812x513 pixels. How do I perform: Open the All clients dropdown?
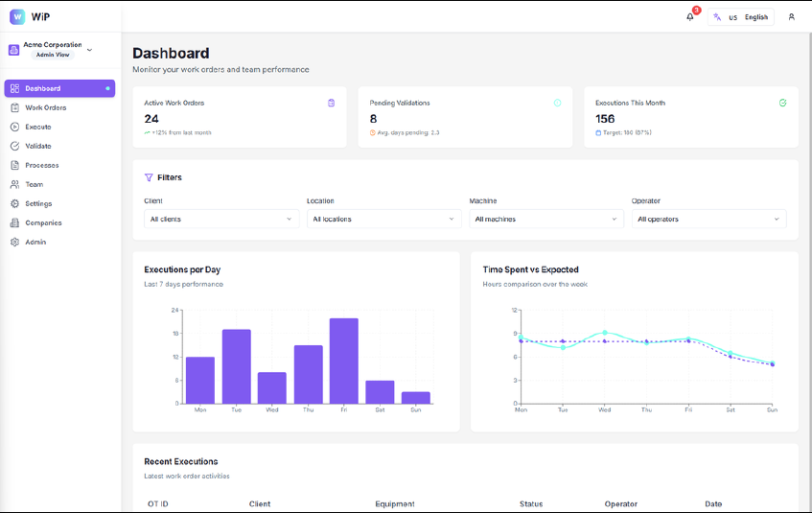(221, 219)
